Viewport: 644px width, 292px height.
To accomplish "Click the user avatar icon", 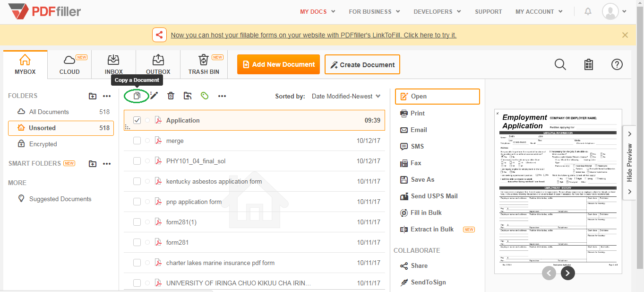I will click(610, 11).
